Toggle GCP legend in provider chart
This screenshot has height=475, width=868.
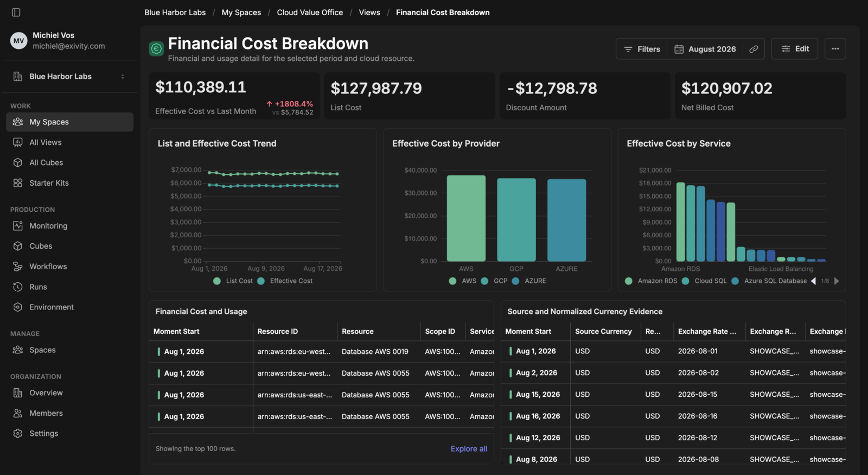494,281
